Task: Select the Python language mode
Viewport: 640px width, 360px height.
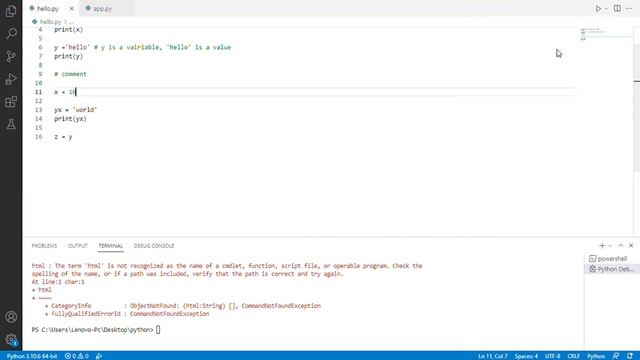Action: pyautogui.click(x=596, y=356)
